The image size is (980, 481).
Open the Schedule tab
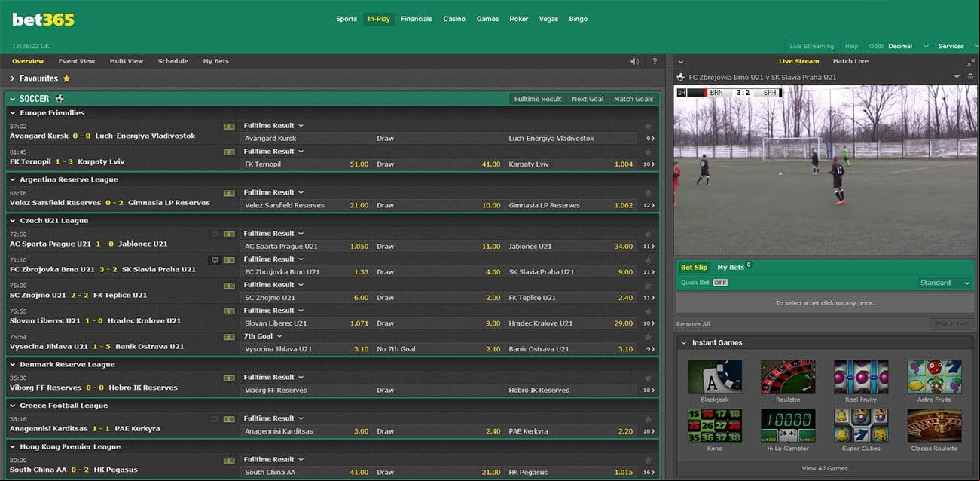[x=173, y=61]
